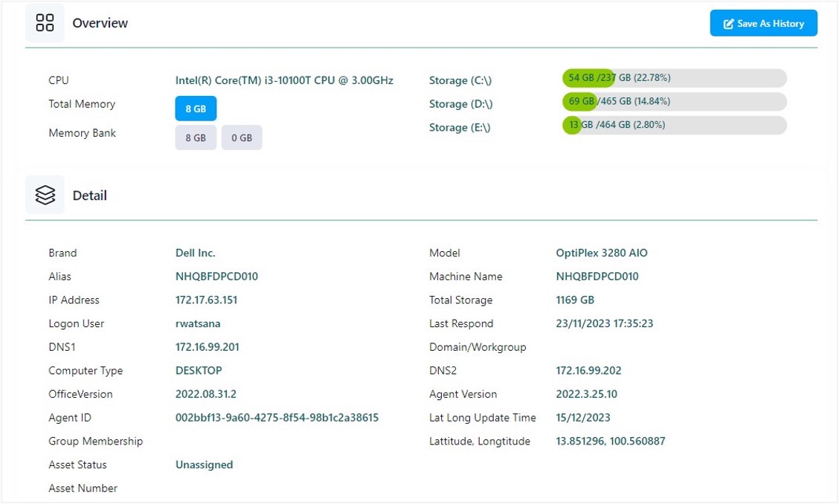
Task: Click the pencil icon in Save As History
Action: click(x=727, y=23)
